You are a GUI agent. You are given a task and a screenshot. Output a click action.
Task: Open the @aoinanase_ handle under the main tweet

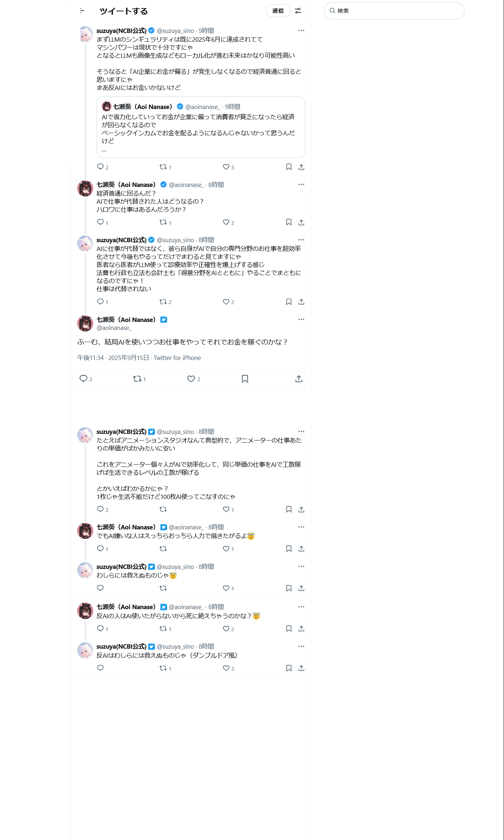[x=114, y=328]
